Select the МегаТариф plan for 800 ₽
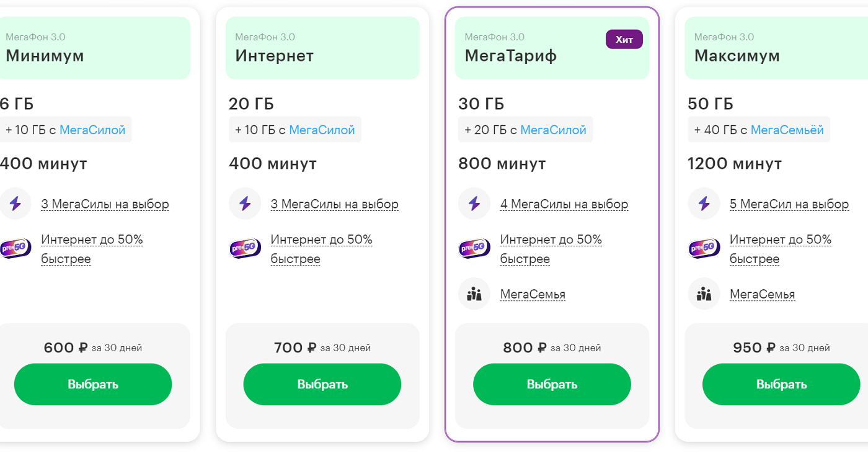This screenshot has width=868, height=453. pos(552,384)
